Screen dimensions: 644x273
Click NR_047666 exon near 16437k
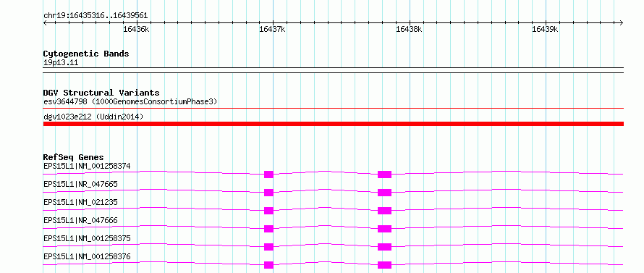coord(268,229)
